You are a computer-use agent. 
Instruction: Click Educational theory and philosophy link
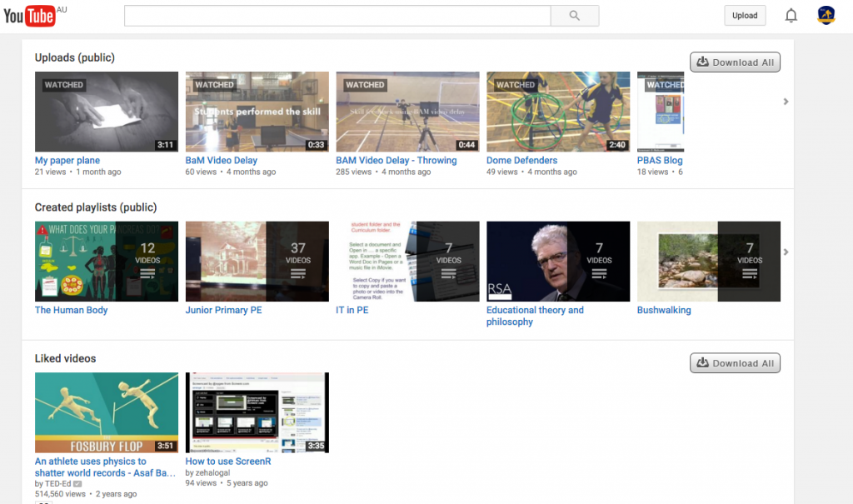click(535, 316)
